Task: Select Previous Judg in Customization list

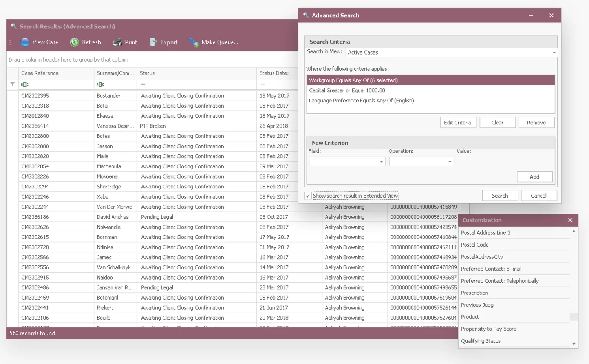Action: 514,305
